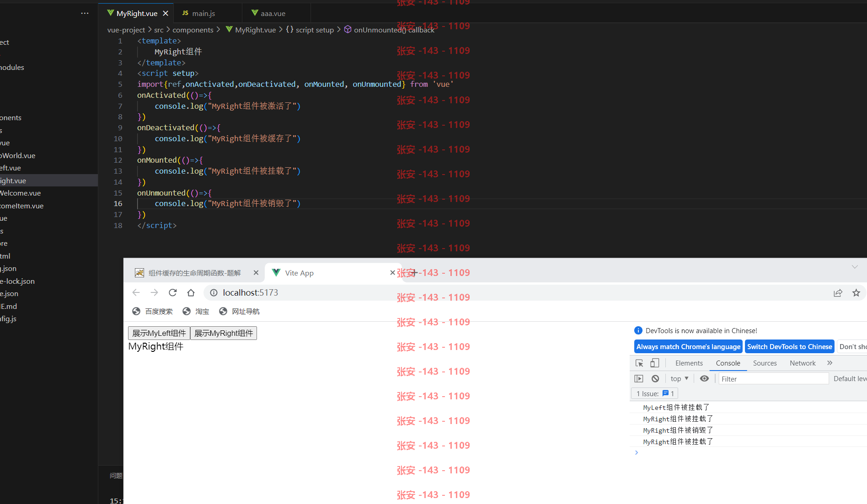Click the MyRight组件被销毁了 console message
This screenshot has height=504, width=867.
tap(678, 430)
